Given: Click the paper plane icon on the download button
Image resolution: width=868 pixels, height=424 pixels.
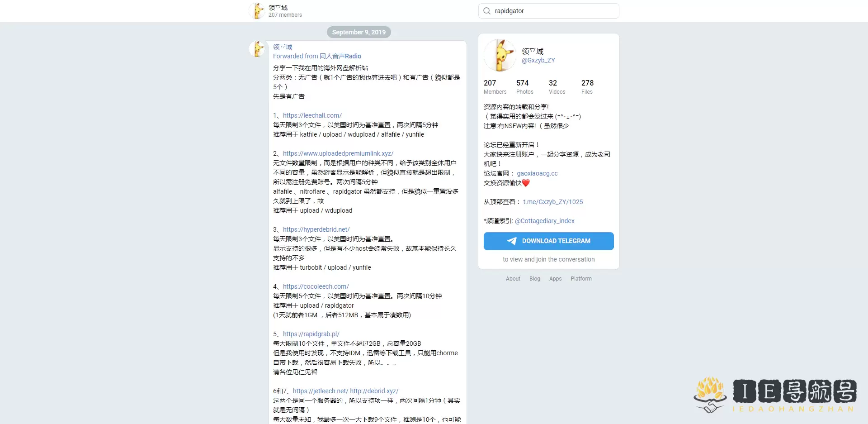Looking at the screenshot, I should coord(512,241).
